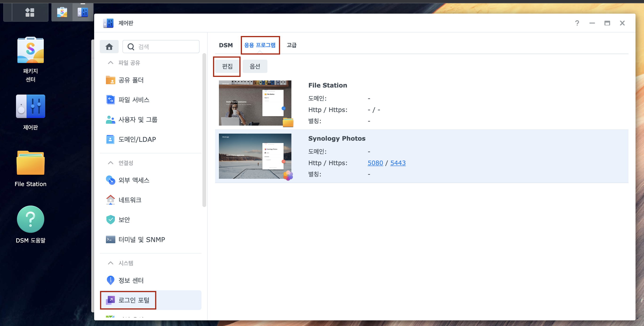Open Security settings (보안)
The image size is (644, 326).
pos(124,220)
